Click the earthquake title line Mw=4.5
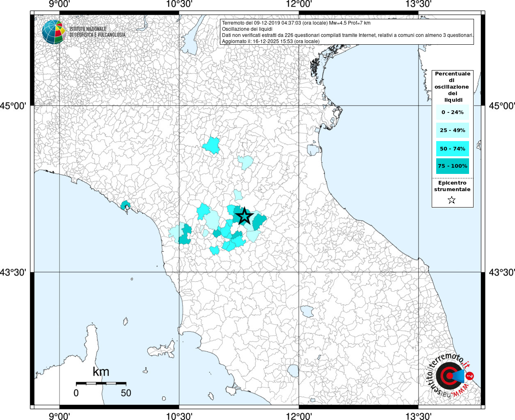 click(x=296, y=23)
